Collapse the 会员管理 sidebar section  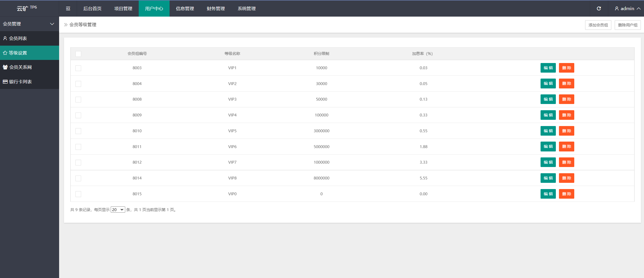click(x=52, y=24)
